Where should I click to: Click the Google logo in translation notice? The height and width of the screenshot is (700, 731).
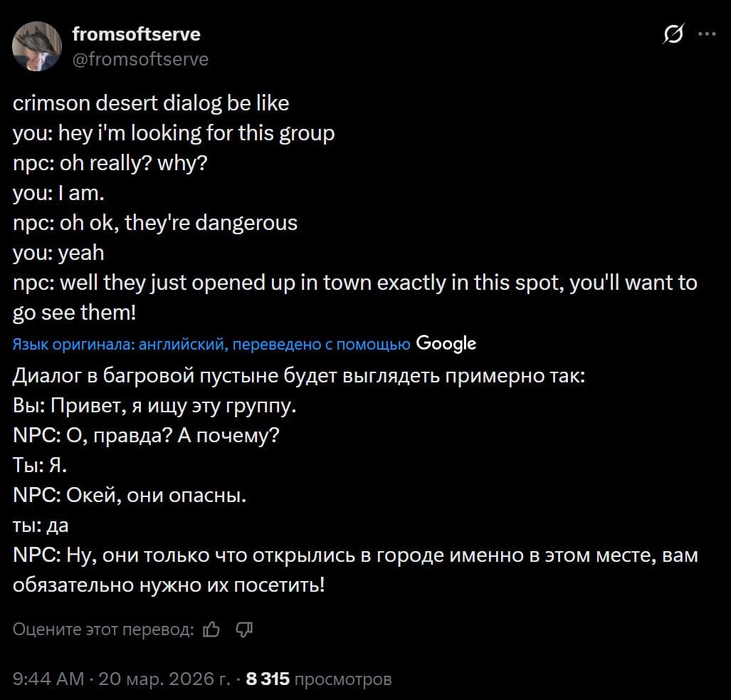pyautogui.click(x=446, y=344)
